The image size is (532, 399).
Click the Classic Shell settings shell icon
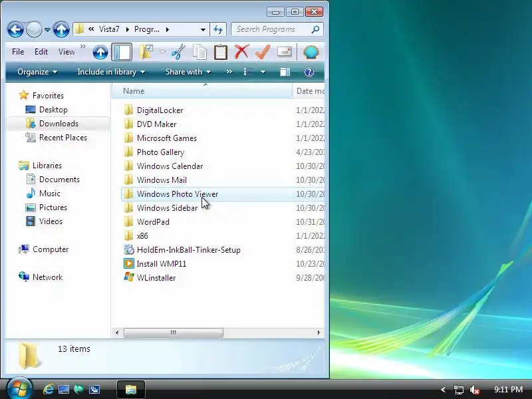311,53
